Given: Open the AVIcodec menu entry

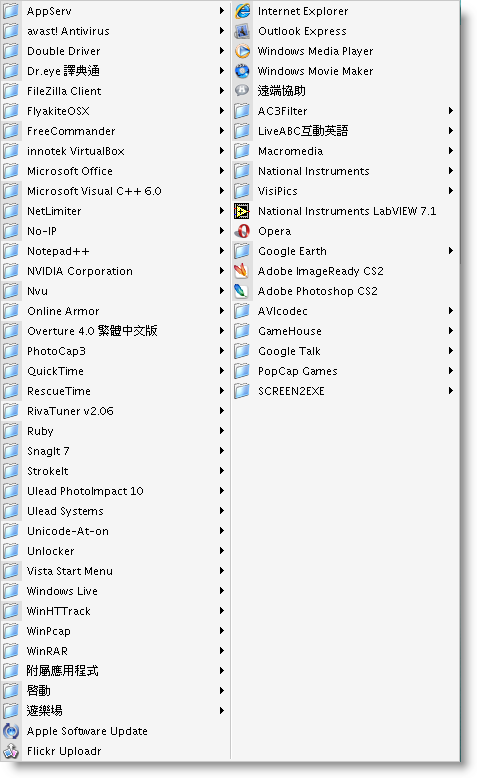Looking at the screenshot, I should [345, 311].
